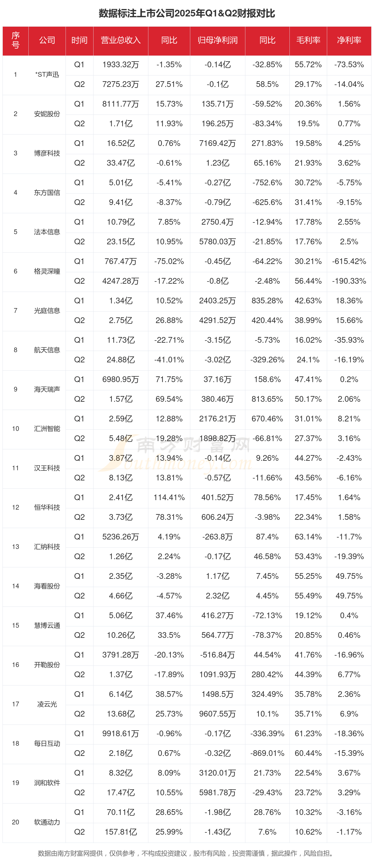Select the *ST声迅 company cell

47,74
